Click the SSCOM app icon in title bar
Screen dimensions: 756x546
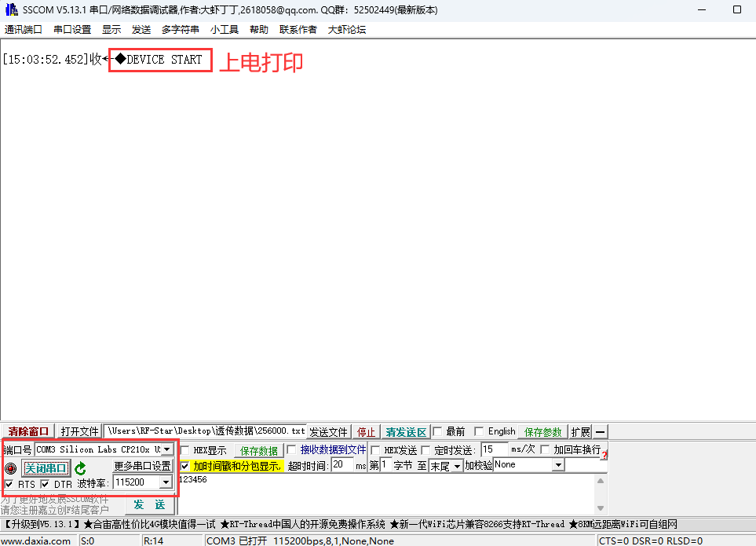(12, 9)
